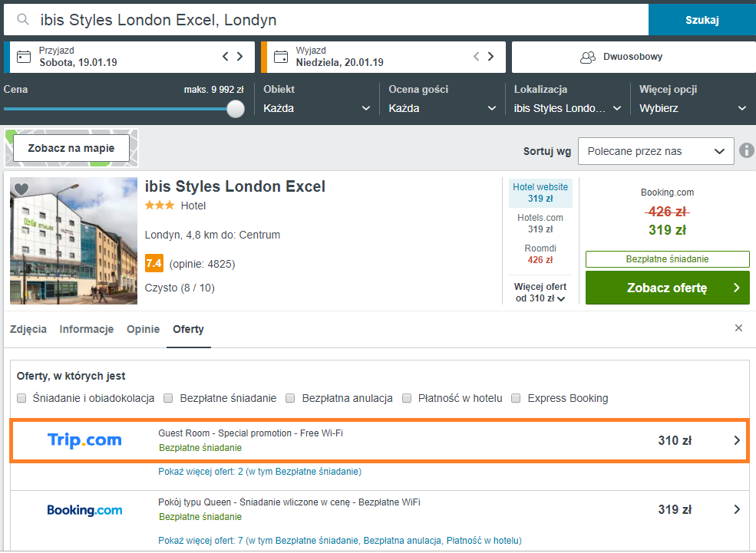Image resolution: width=756 pixels, height=553 pixels.
Task: Open Hotels.com 319 zł offer
Action: (540, 223)
